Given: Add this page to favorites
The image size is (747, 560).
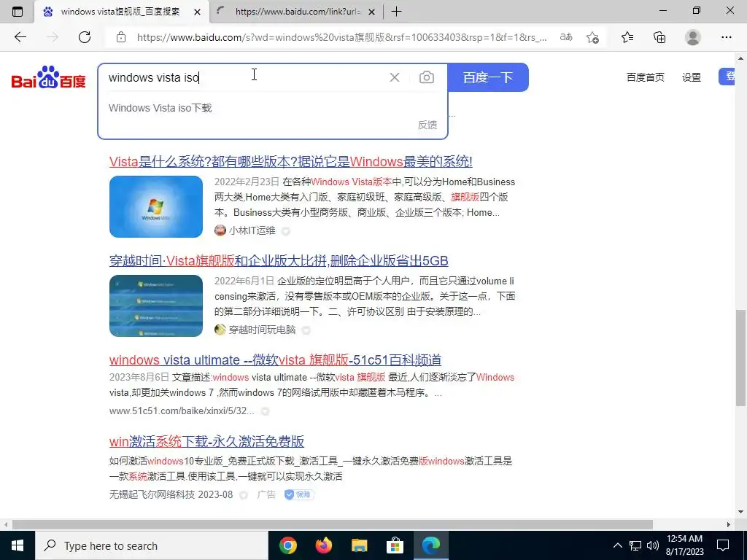Looking at the screenshot, I should point(592,37).
